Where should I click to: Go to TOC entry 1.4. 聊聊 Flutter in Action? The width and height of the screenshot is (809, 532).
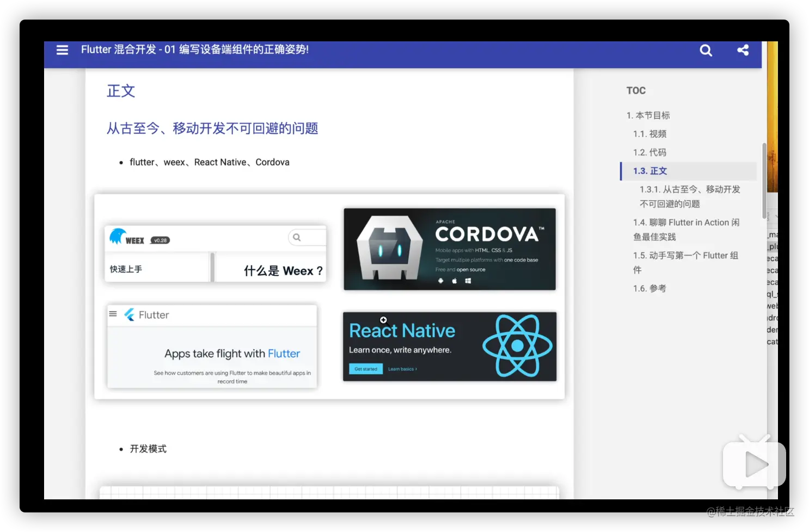click(686, 230)
